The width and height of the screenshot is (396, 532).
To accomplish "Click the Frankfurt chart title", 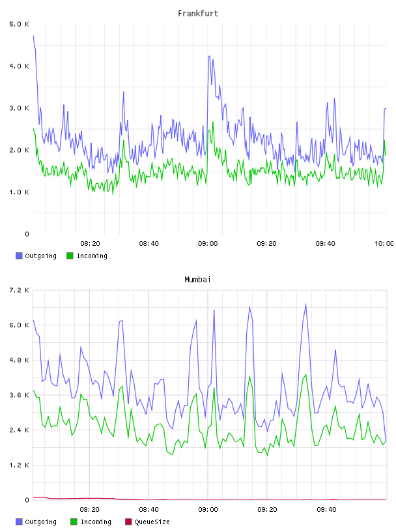I will 198,14.
